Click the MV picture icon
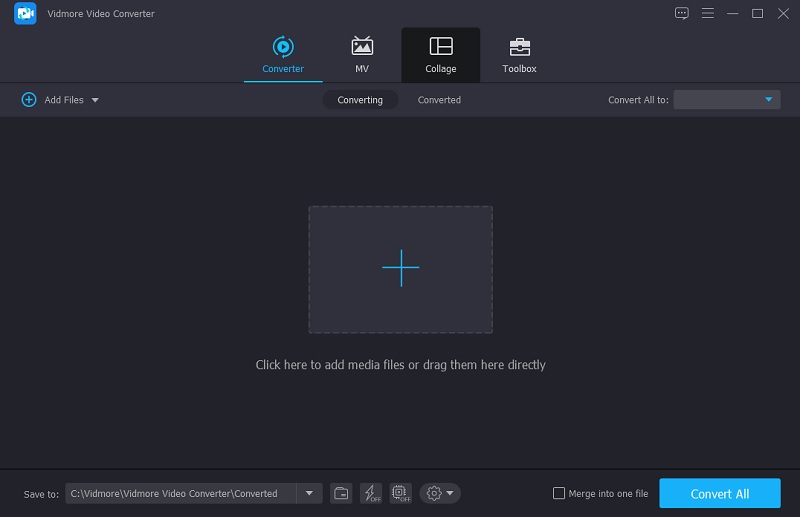 pos(362,47)
